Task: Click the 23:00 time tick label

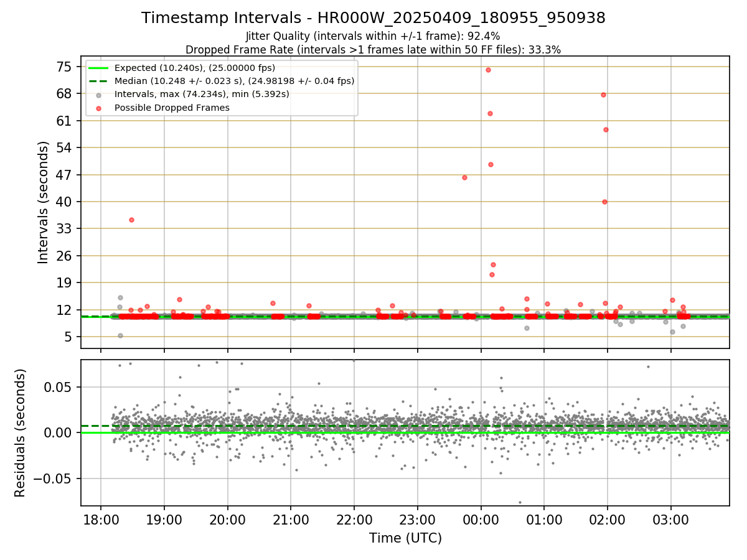Action: pos(418,520)
